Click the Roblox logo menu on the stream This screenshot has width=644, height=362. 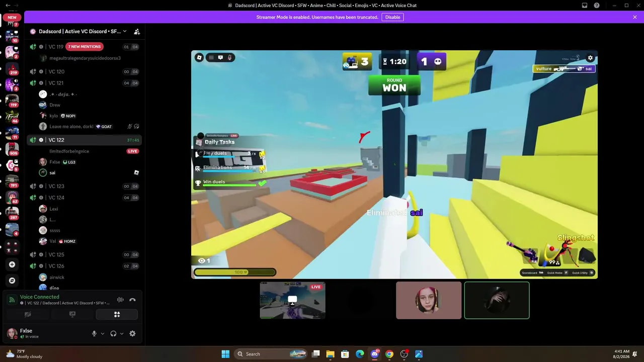[x=199, y=57]
